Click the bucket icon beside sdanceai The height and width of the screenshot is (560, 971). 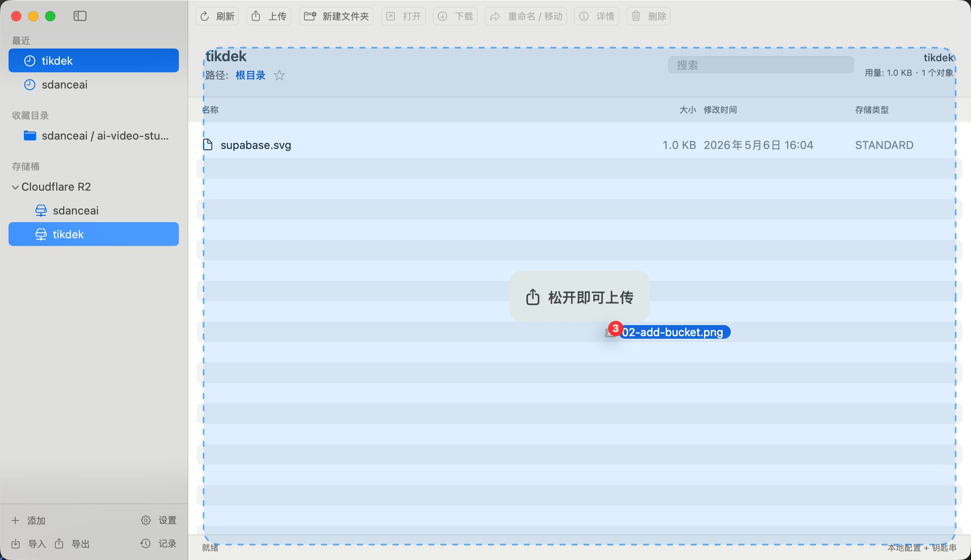41,211
